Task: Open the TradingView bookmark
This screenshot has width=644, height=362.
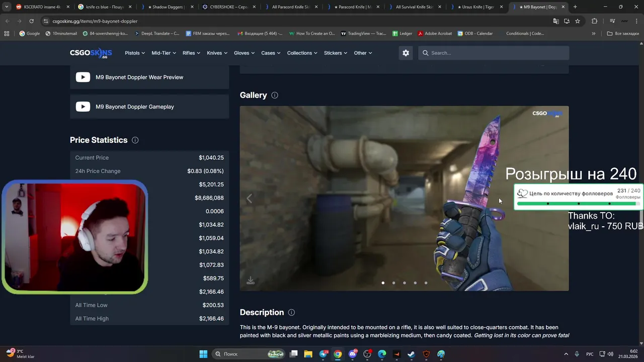Action: 363,33
